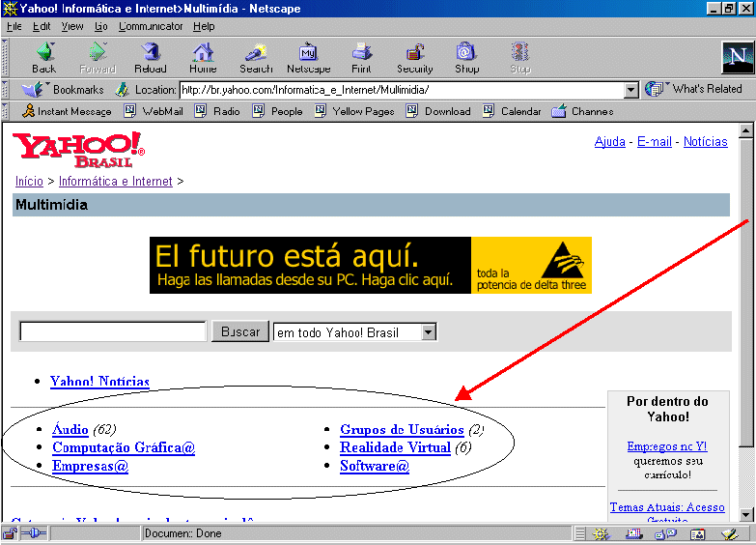Open the Search toolbar button
756x545 pixels.
coord(256,58)
